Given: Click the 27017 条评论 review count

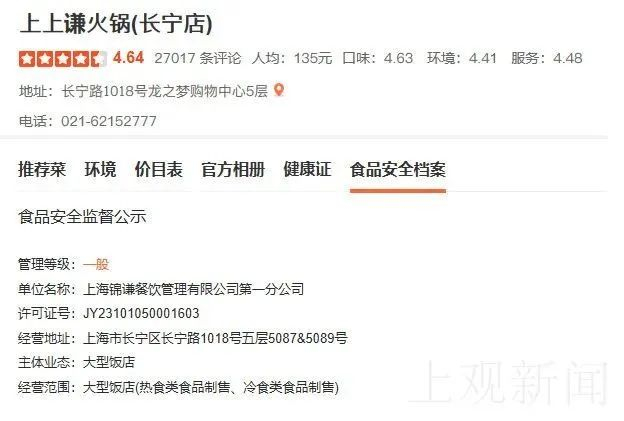Looking at the screenshot, I should pyautogui.click(x=198, y=58).
